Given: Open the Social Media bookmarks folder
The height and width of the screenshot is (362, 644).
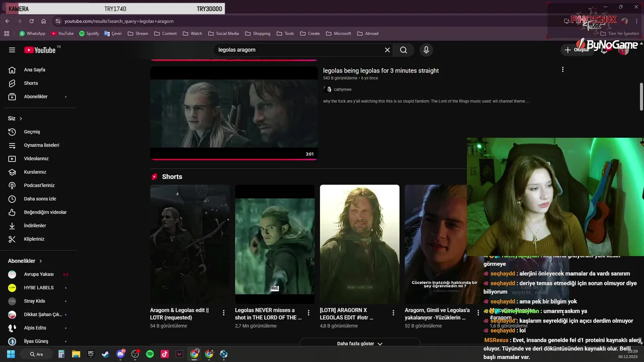Looking at the screenshot, I should pos(223,34).
